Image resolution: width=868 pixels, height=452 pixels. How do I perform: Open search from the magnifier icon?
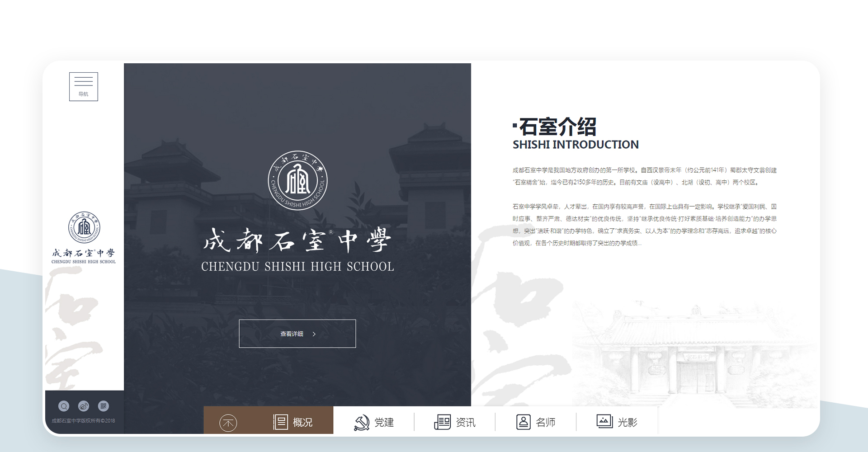(64, 406)
